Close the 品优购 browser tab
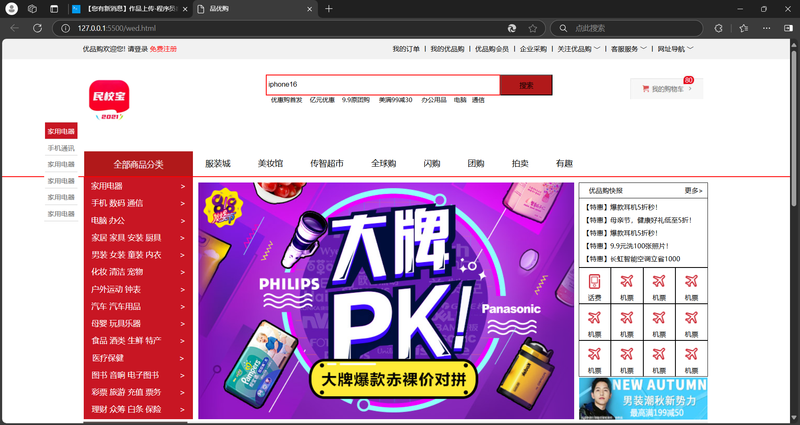Image resolution: width=800 pixels, height=425 pixels. point(310,9)
